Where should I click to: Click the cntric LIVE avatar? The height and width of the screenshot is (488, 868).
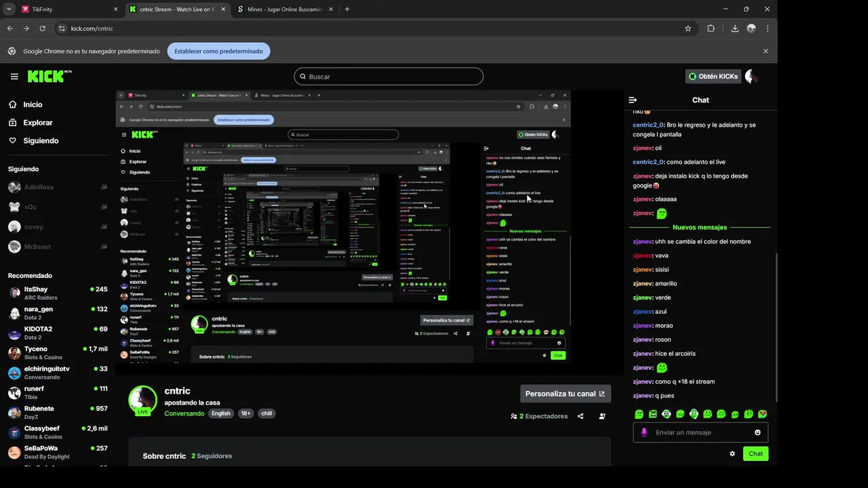coord(143,400)
